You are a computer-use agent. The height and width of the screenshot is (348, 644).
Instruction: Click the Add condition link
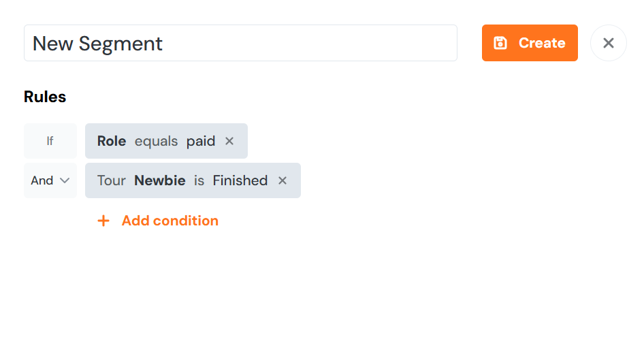click(170, 221)
